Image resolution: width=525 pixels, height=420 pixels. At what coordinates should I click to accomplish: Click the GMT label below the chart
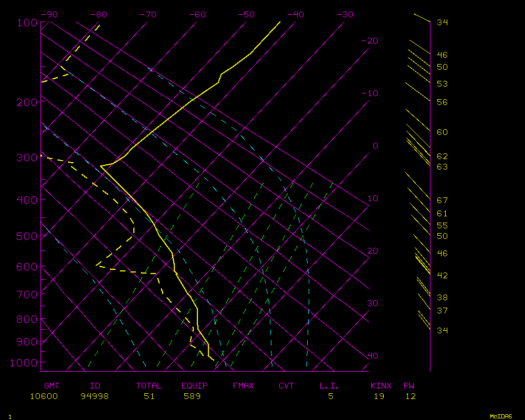pyautogui.click(x=51, y=386)
